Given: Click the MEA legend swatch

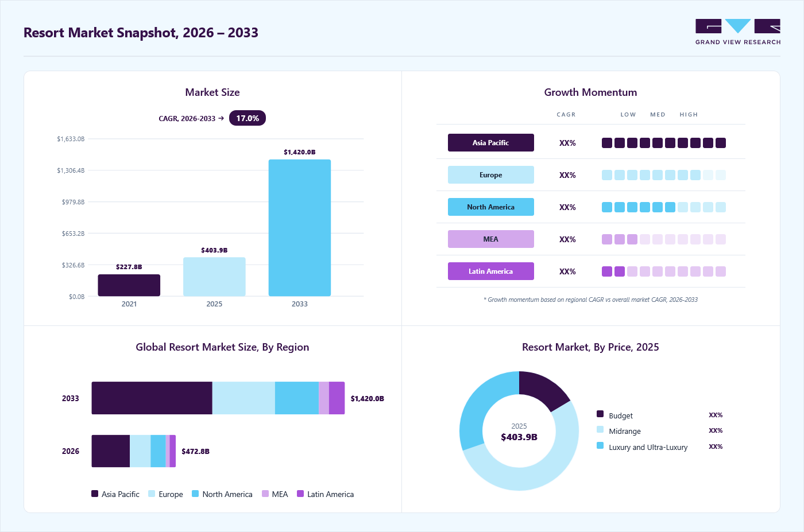Looking at the screenshot, I should click(x=265, y=494).
